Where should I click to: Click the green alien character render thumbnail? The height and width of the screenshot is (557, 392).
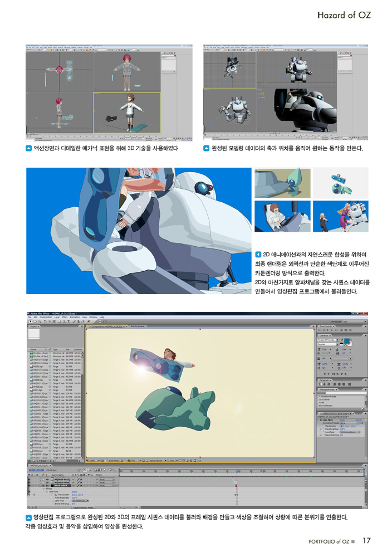click(x=283, y=183)
